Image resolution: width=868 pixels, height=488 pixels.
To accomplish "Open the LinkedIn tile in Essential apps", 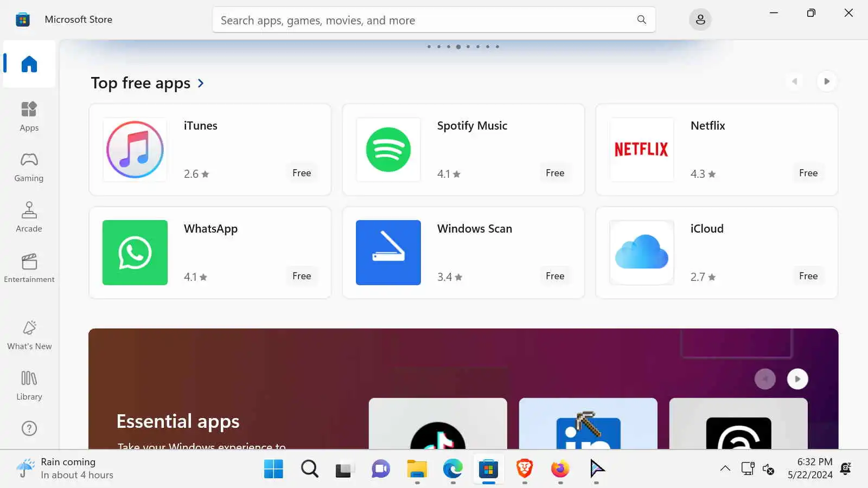I will [588, 423].
